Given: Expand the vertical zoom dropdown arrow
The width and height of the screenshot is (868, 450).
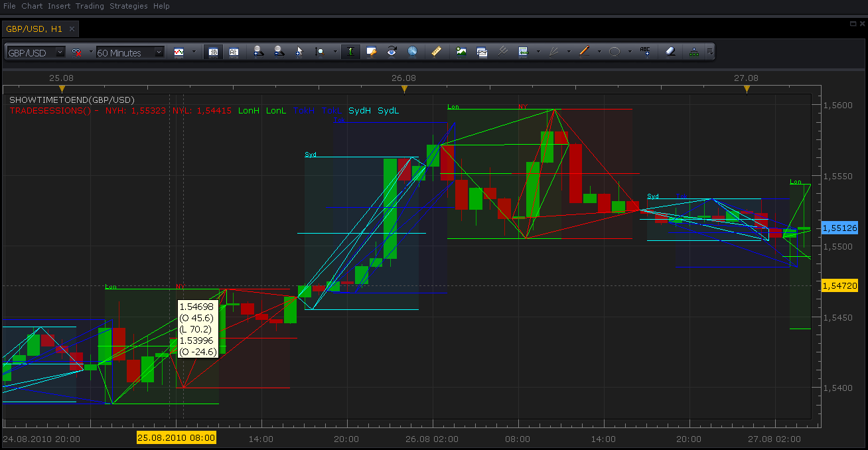Looking at the screenshot, I should coord(334,52).
